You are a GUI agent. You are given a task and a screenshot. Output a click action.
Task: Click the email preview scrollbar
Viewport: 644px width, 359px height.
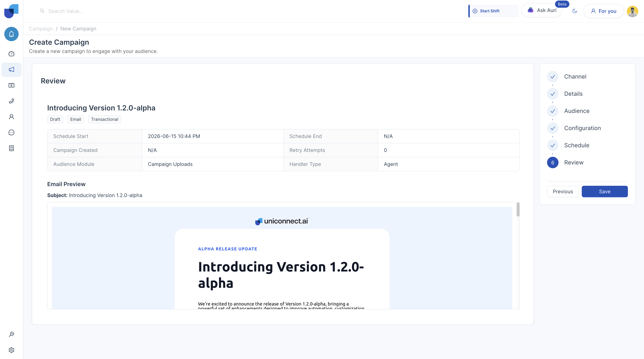[x=518, y=210]
